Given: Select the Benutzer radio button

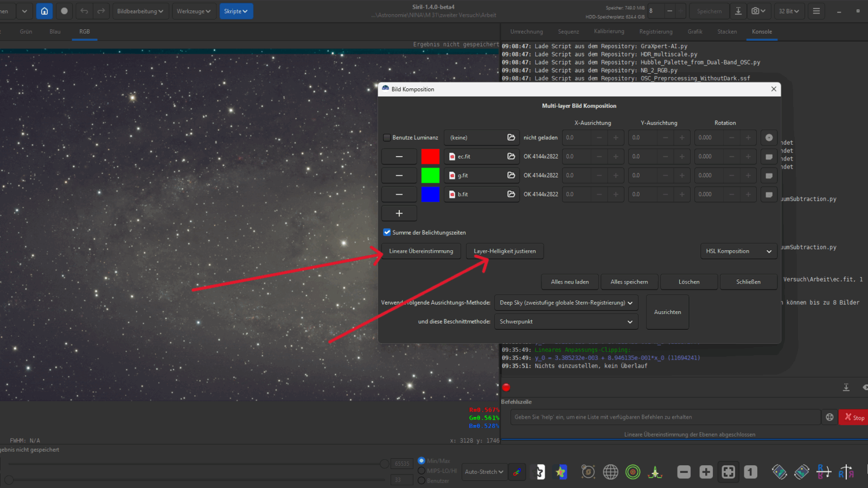Looking at the screenshot, I should [422, 480].
